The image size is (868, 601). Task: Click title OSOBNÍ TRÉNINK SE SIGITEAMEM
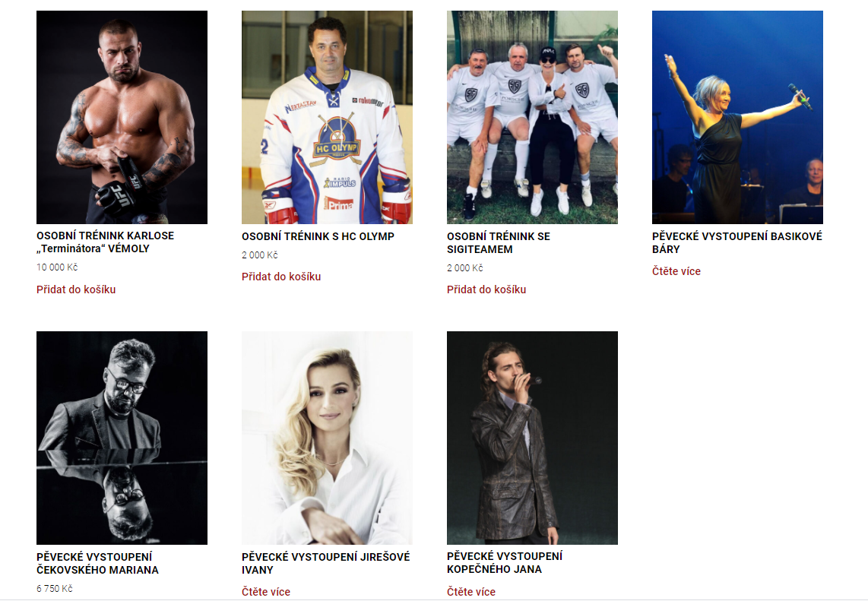point(498,242)
